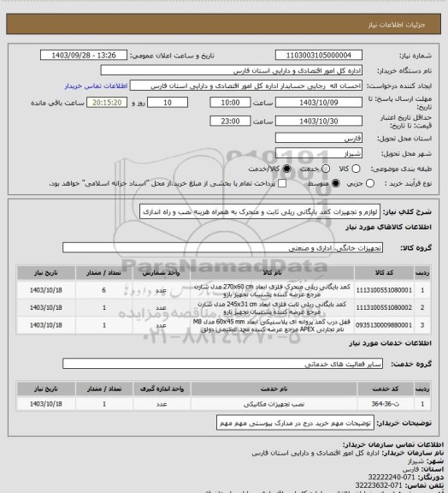Viewport: 448px width, 493px height.
Task: Click the remaining days field showing 10
Action: (168, 103)
